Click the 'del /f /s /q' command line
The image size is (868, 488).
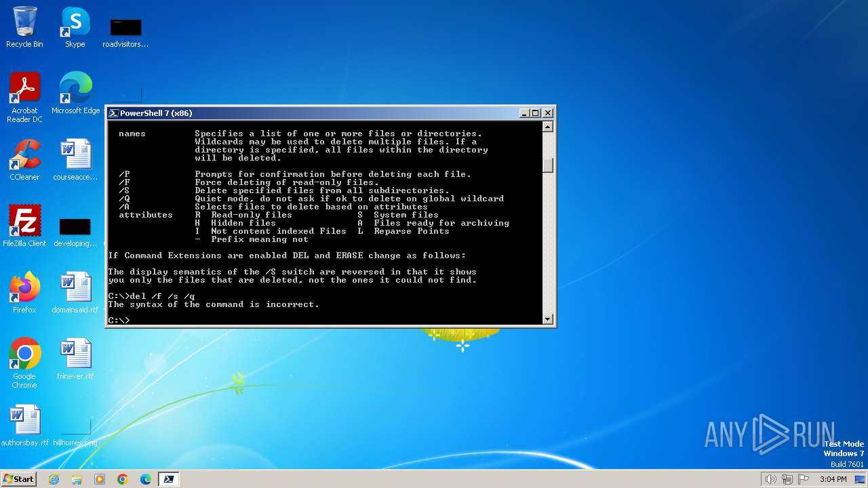pos(151,296)
